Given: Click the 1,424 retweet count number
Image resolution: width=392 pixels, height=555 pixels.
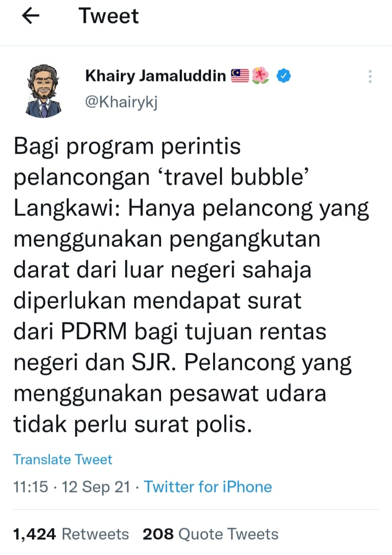Looking at the screenshot, I should [x=35, y=534].
